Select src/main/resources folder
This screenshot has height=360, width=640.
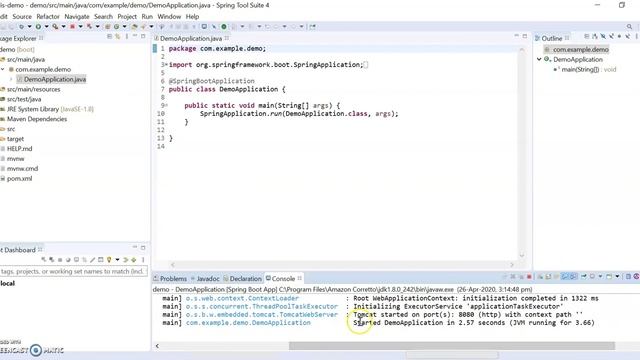pyautogui.click(x=33, y=89)
